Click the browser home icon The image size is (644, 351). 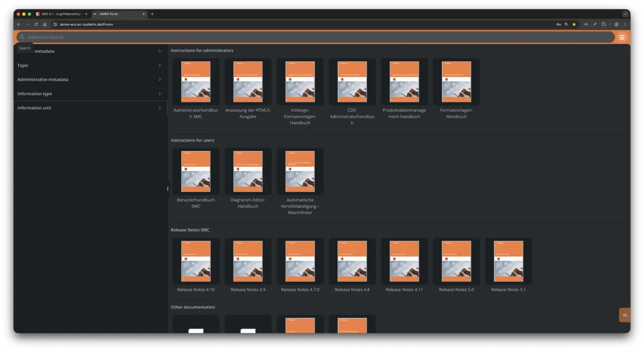tap(45, 24)
